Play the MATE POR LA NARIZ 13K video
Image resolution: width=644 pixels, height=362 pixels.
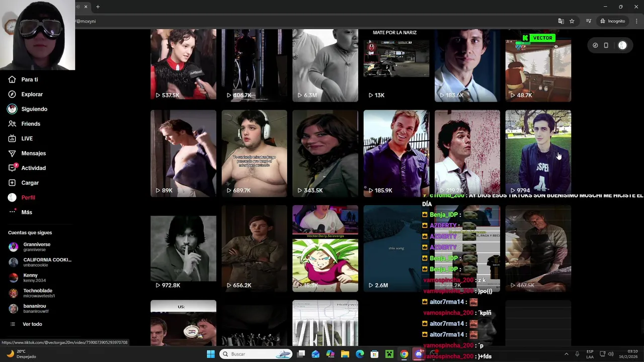396,65
